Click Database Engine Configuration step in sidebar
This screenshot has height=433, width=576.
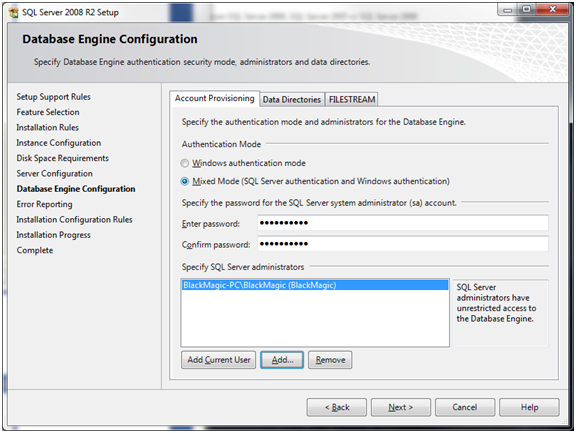[x=76, y=189]
